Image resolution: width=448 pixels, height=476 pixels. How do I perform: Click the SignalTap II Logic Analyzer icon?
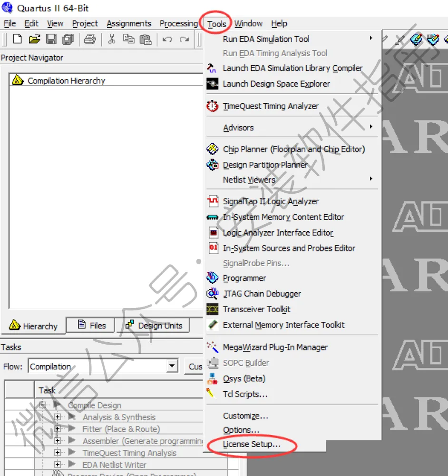pyautogui.click(x=213, y=201)
